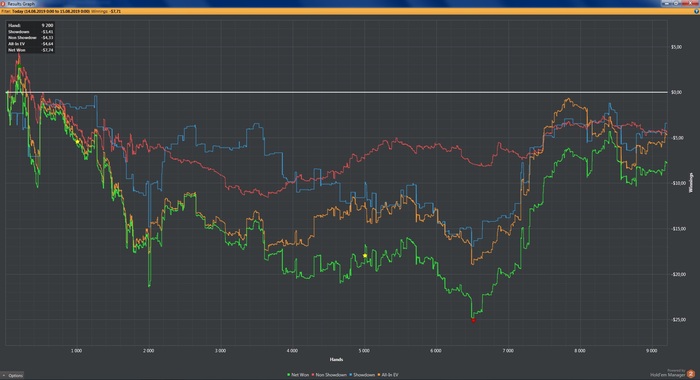This screenshot has width=700, height=380.
Task: Click the green peak marker near graph start
Action: [x=19, y=67]
